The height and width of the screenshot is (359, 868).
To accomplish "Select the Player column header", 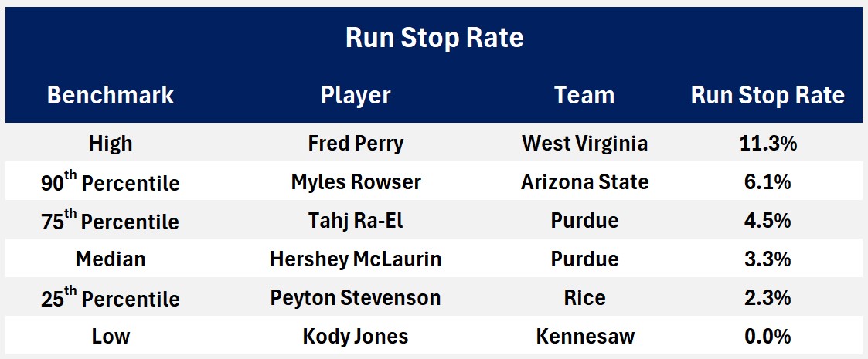I will point(356,95).
